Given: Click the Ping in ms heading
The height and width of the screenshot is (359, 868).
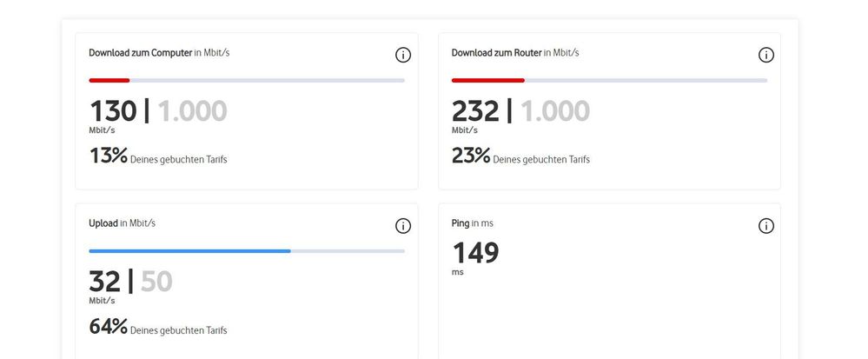Looking at the screenshot, I should (473, 223).
